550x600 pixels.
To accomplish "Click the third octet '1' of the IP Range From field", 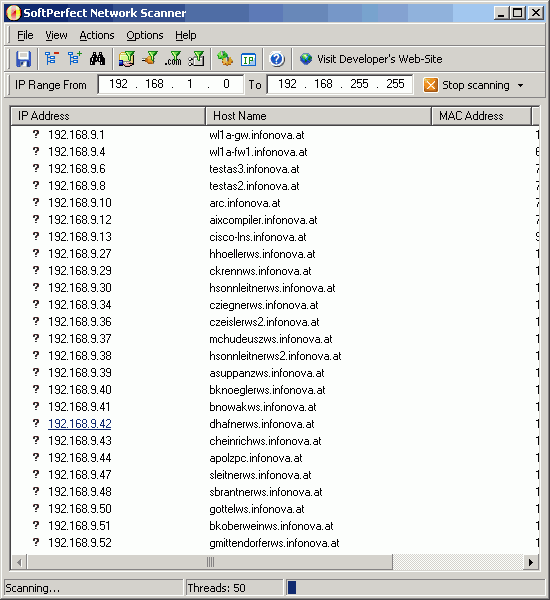I will tap(190, 84).
